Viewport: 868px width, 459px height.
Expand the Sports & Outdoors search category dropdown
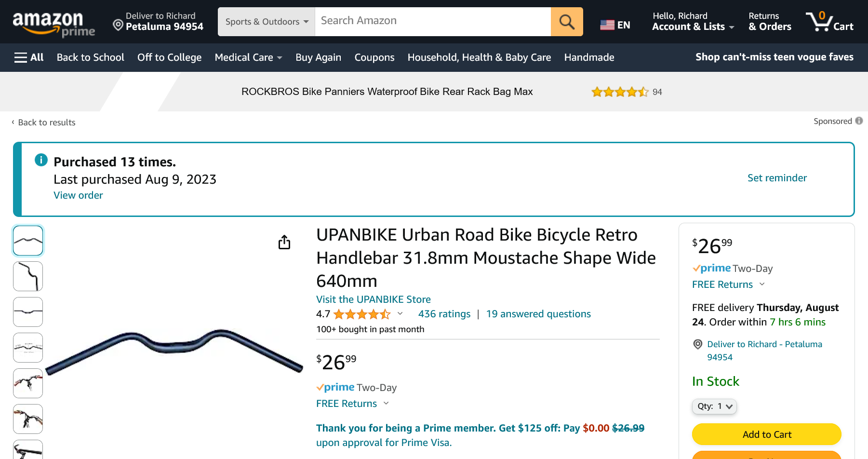(x=267, y=22)
